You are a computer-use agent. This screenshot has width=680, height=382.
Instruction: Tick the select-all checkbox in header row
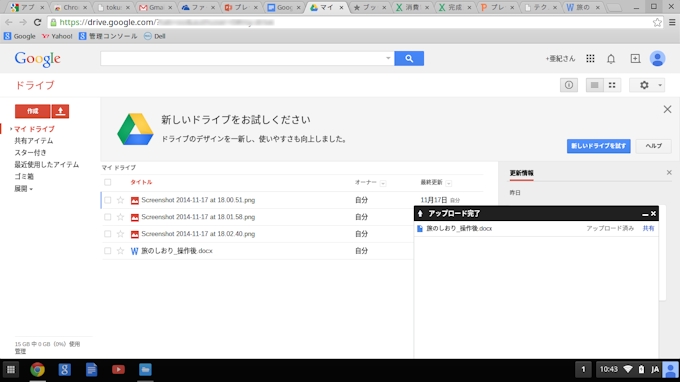108,183
